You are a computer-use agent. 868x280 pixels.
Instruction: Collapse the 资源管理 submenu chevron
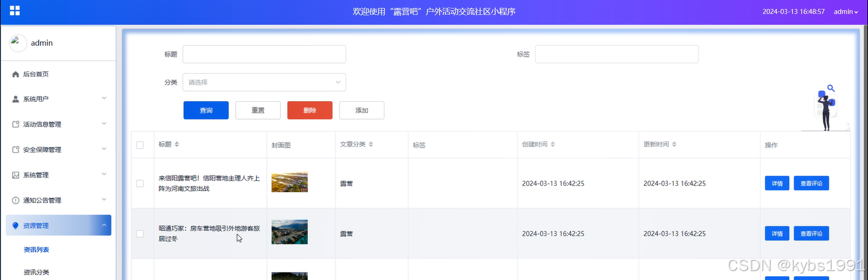(x=104, y=225)
